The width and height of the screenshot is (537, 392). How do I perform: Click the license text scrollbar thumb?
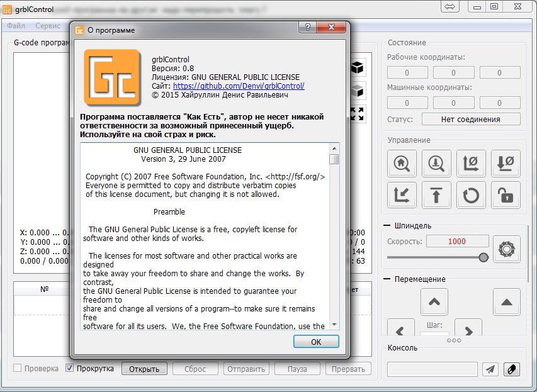pyautogui.click(x=334, y=159)
